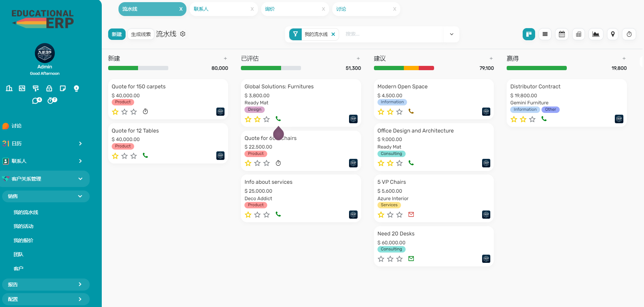Open the map view

tap(613, 34)
